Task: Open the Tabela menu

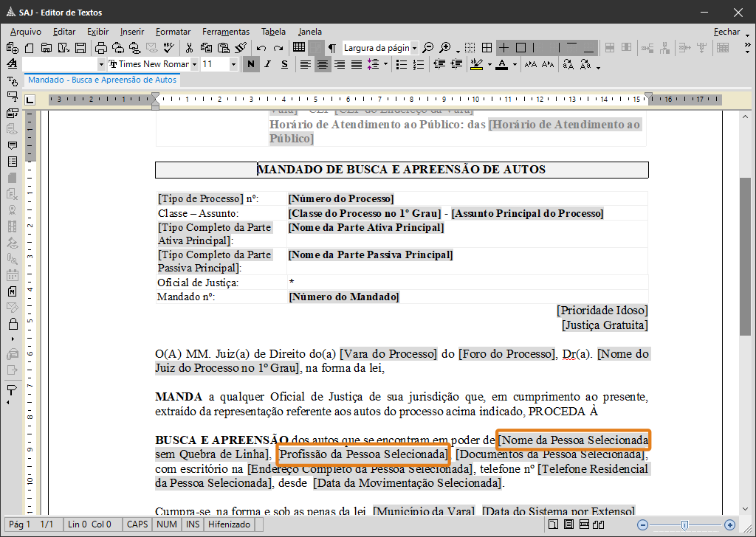Action: pyautogui.click(x=273, y=32)
